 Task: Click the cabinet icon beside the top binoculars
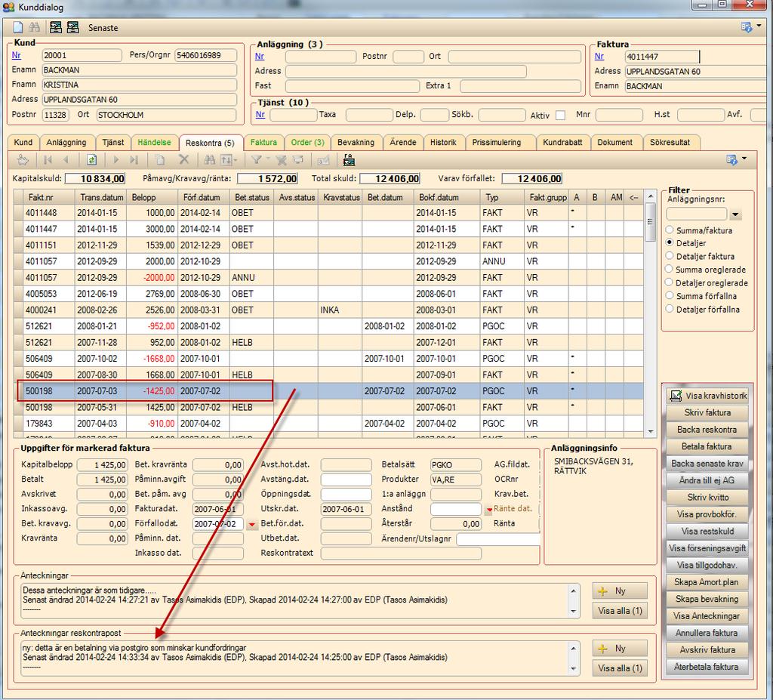[56, 27]
